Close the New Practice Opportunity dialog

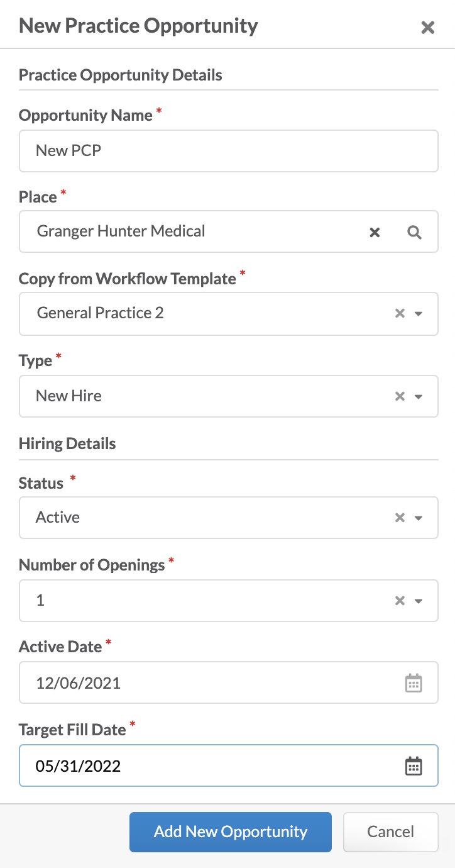point(428,27)
